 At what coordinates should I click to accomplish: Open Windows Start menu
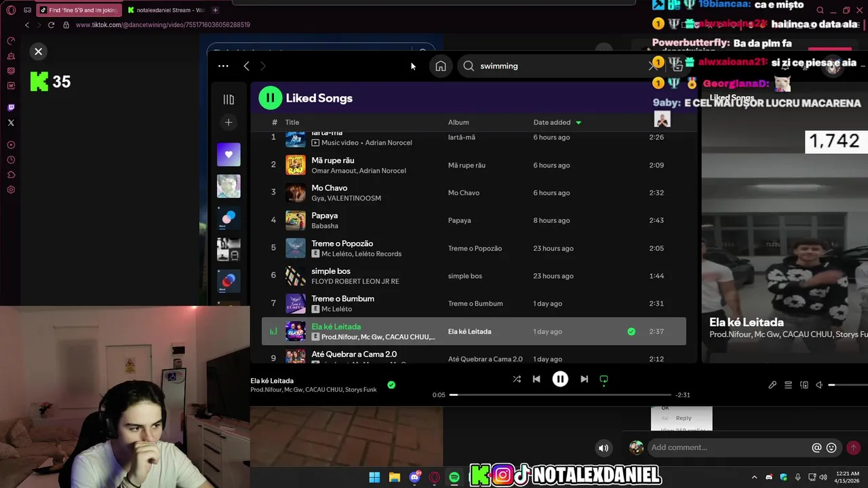[374, 477]
